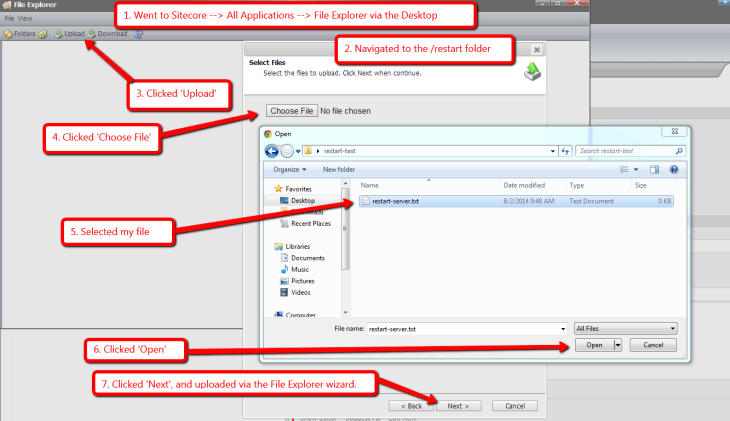Click the Back arrow in Open dialog
This screenshot has height=421, width=730.
pyautogui.click(x=272, y=151)
